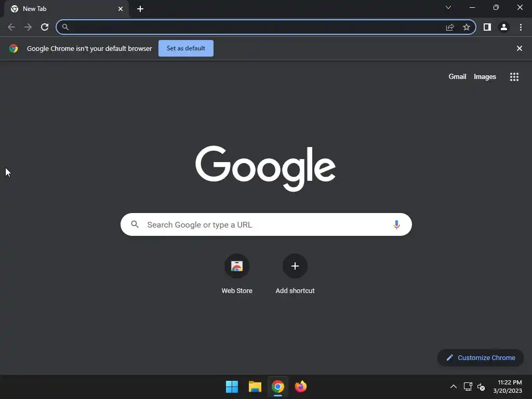Click the Add shortcut button

point(295,274)
